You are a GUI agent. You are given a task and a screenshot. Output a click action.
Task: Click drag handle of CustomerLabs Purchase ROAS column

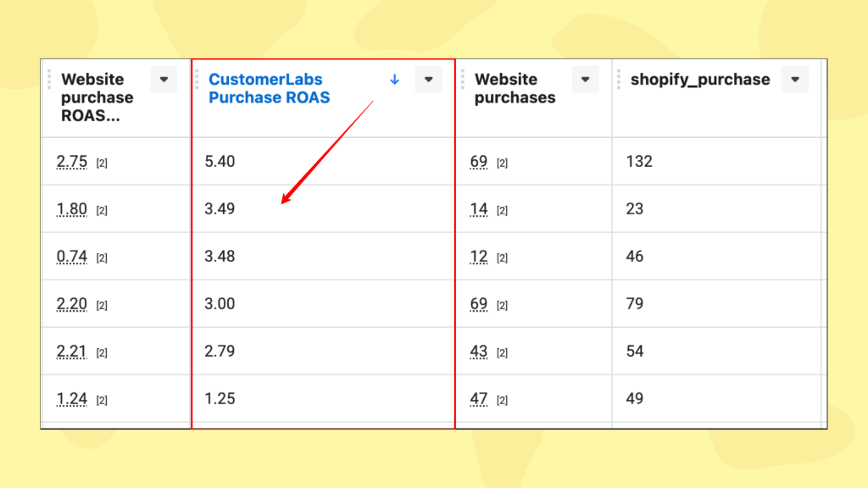(197, 79)
